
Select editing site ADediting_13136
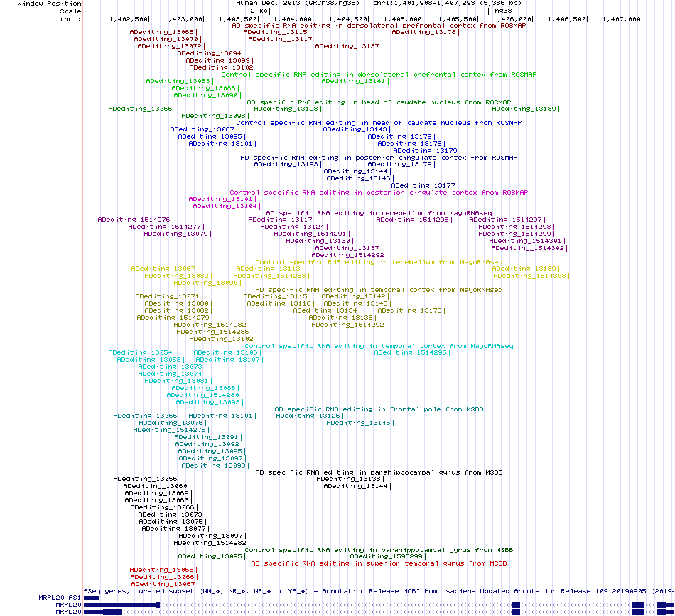pyautogui.click(x=342, y=318)
